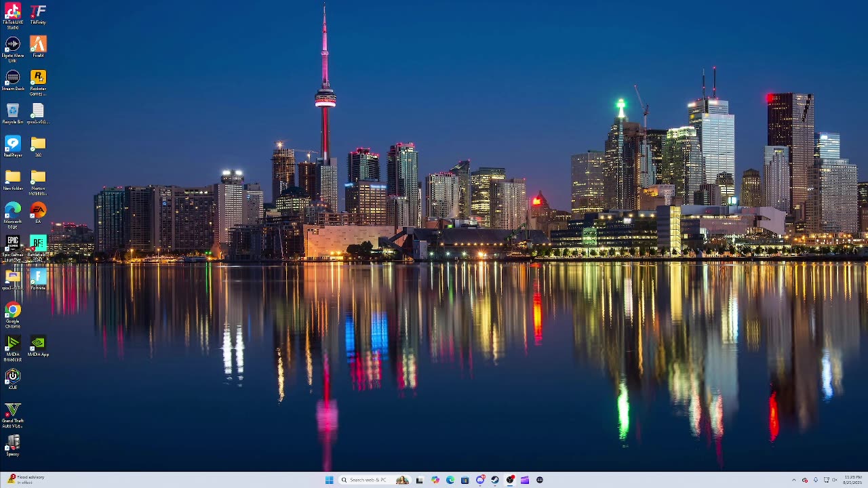Select the Recycle Bin icon
868x488 pixels.
[13, 114]
